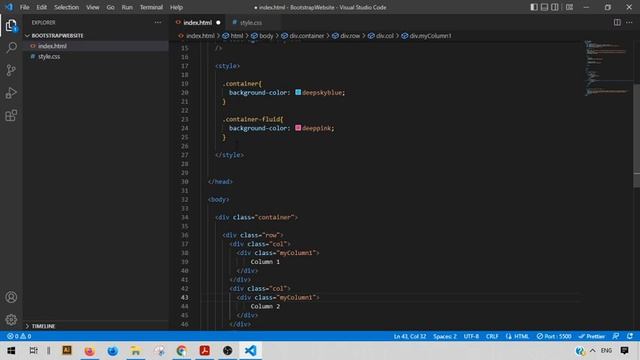The width and height of the screenshot is (640, 360).
Task: Open the Accounts menu icon
Action: pyautogui.click(x=11, y=297)
